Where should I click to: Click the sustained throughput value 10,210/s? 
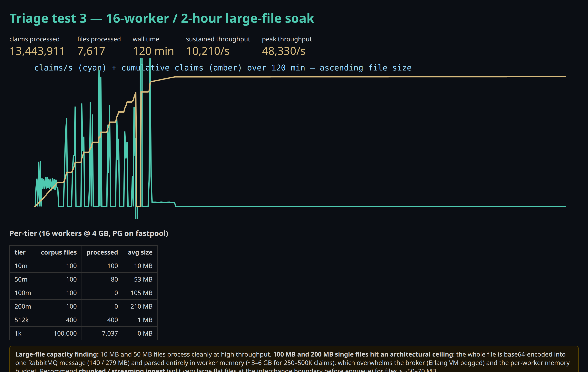(208, 51)
